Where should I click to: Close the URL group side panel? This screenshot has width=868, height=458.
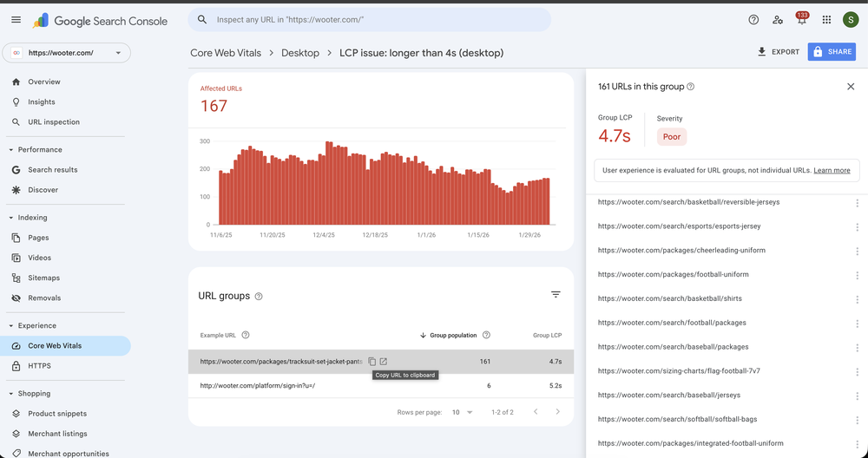(851, 87)
